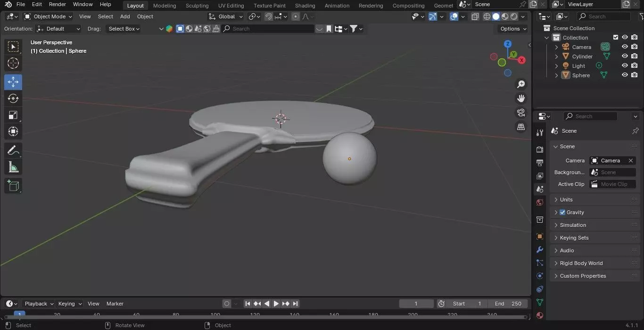Open the Window menu
The height and width of the screenshot is (330, 644).
tap(83, 4)
